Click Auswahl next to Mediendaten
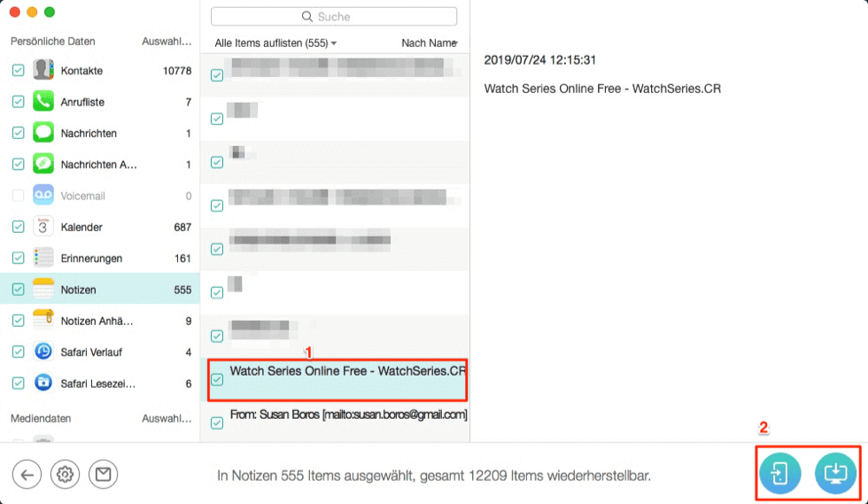 click(x=167, y=419)
